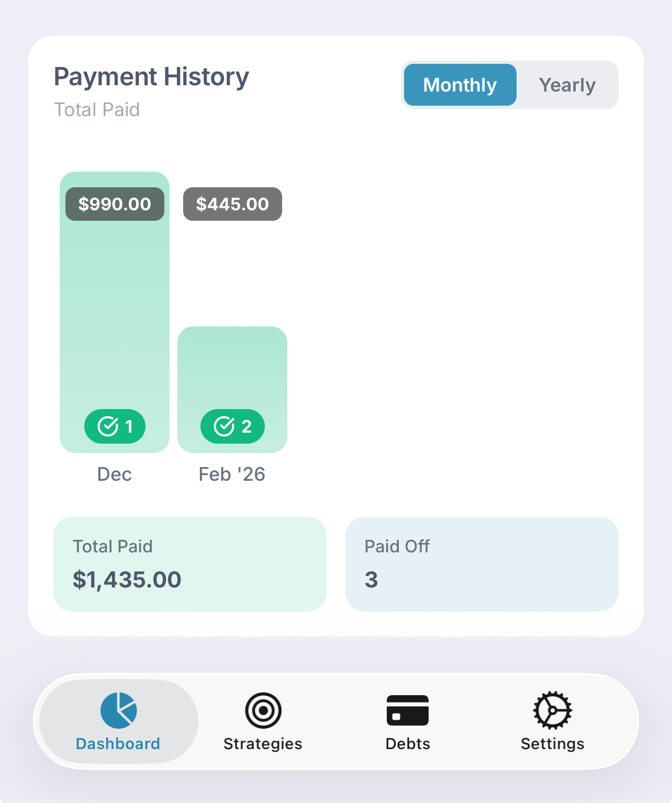Open the Dashboard pie chart icon
672x803 pixels.
click(119, 710)
